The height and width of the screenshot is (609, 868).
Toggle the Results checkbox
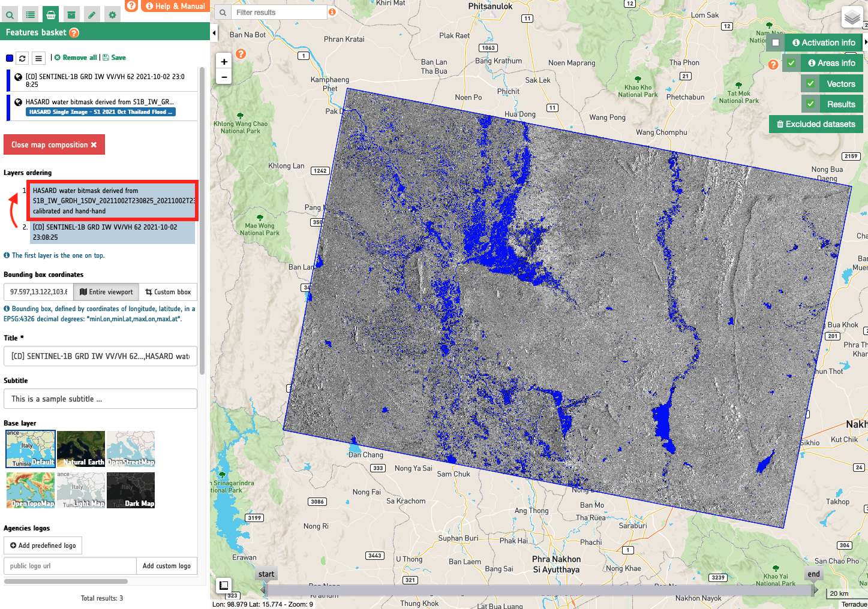pyautogui.click(x=810, y=104)
